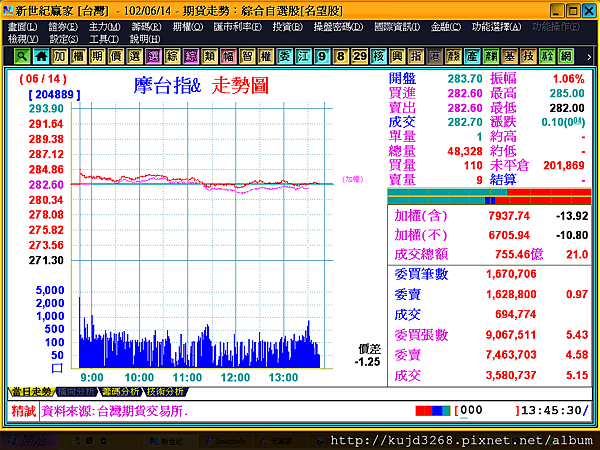Image resolution: width=600 pixels, height=450 pixels.
Task: Click the 基 toolbar icon
Action: click(x=509, y=56)
